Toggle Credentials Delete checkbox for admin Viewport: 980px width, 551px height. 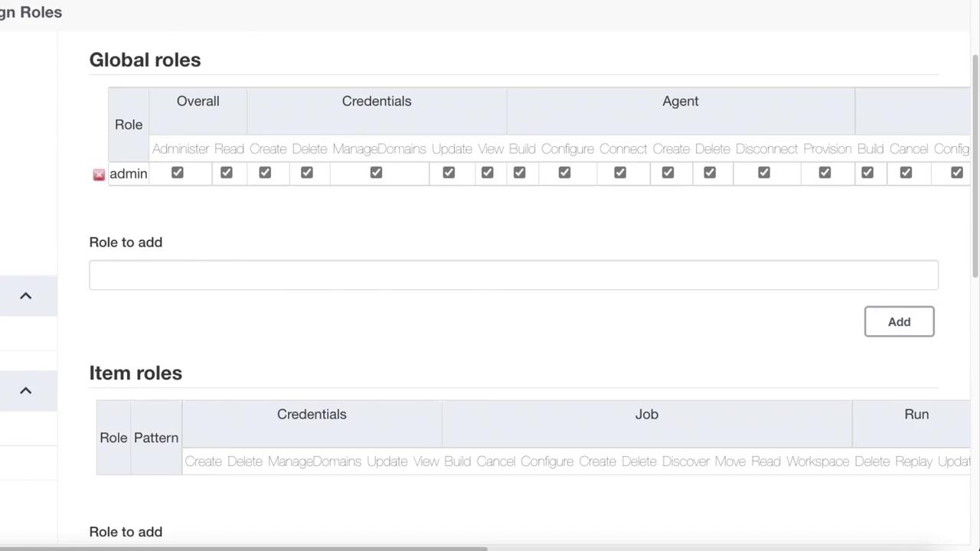[x=307, y=173]
